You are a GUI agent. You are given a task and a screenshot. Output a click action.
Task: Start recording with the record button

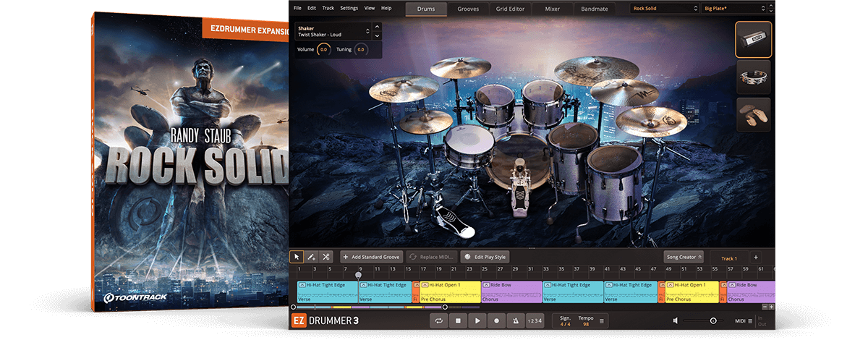(496, 320)
